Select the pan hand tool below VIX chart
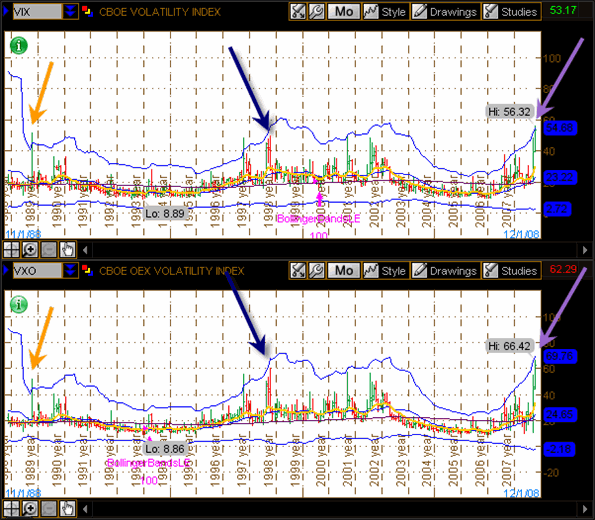The width and height of the screenshot is (595, 520). [68, 249]
